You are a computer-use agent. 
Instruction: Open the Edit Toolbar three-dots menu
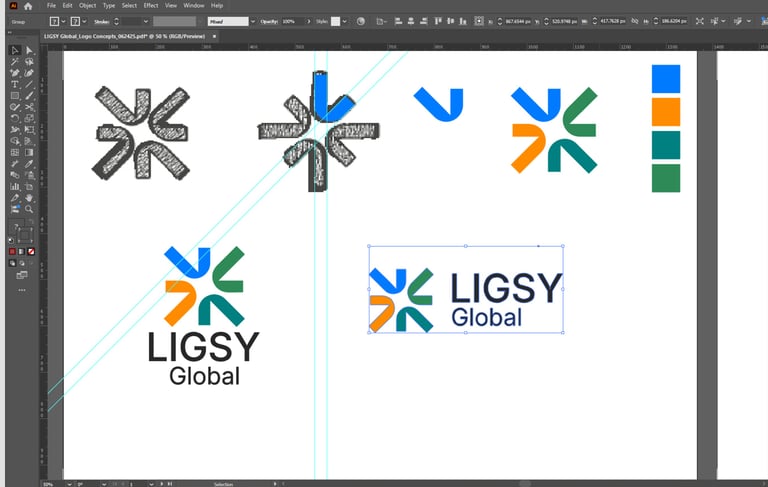tap(22, 290)
